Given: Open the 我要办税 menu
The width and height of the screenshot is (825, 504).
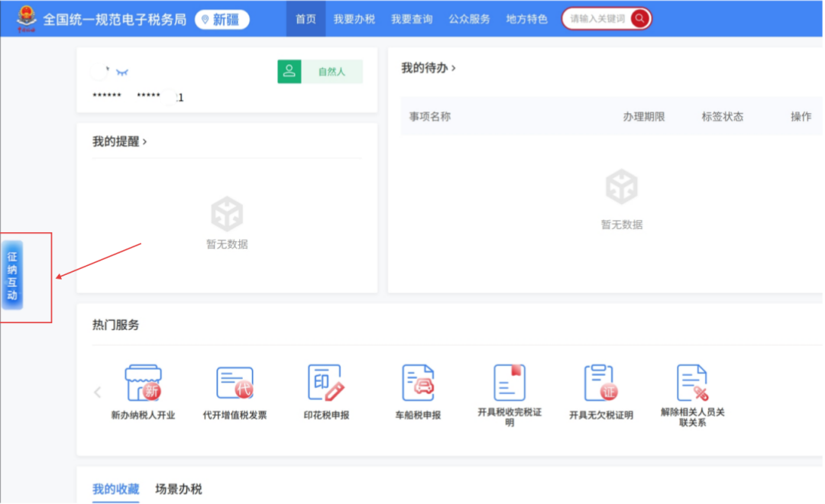Looking at the screenshot, I should tap(354, 19).
